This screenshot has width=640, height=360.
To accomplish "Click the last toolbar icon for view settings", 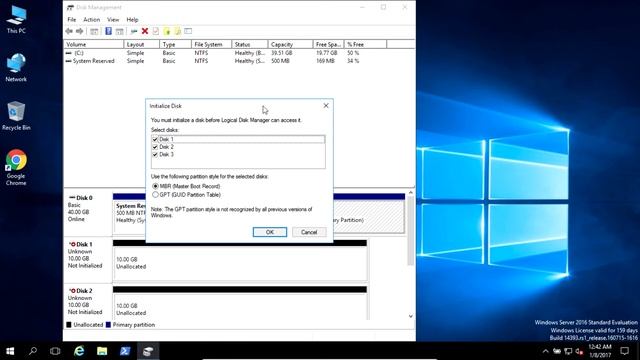I will pyautogui.click(x=188, y=31).
